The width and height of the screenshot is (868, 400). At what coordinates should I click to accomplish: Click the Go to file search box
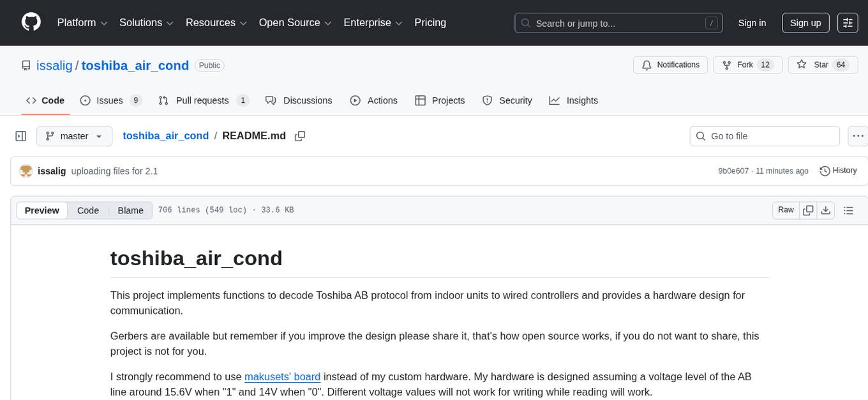point(764,135)
